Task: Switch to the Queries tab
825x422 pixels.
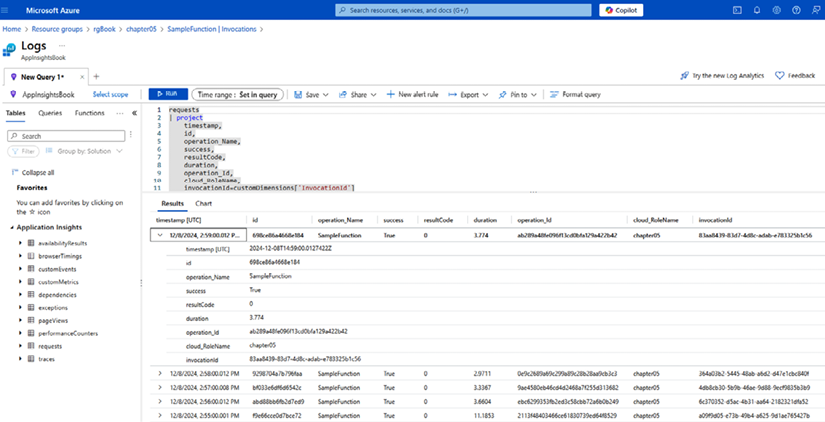Action: [x=50, y=113]
